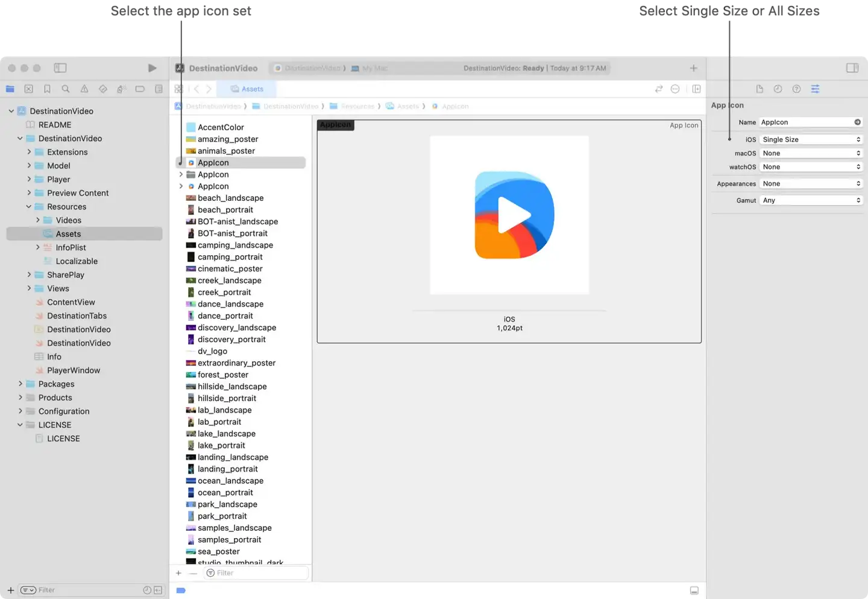Open the README file
The height and width of the screenshot is (599, 868).
tap(55, 125)
